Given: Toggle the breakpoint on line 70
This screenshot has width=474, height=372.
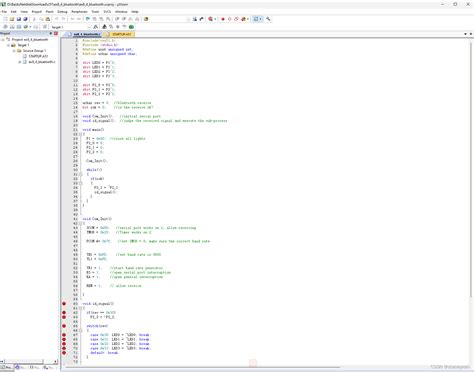Looking at the screenshot, I should 64,348.
